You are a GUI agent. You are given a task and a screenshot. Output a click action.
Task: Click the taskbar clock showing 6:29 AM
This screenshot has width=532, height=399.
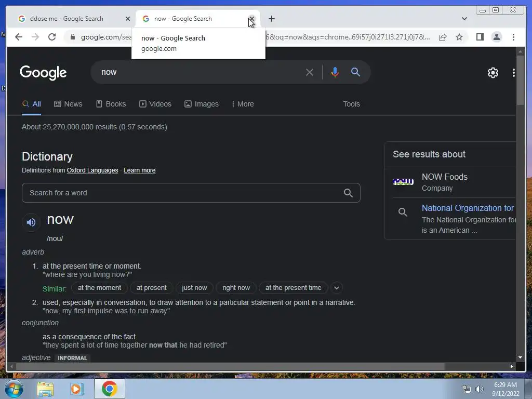point(505,389)
